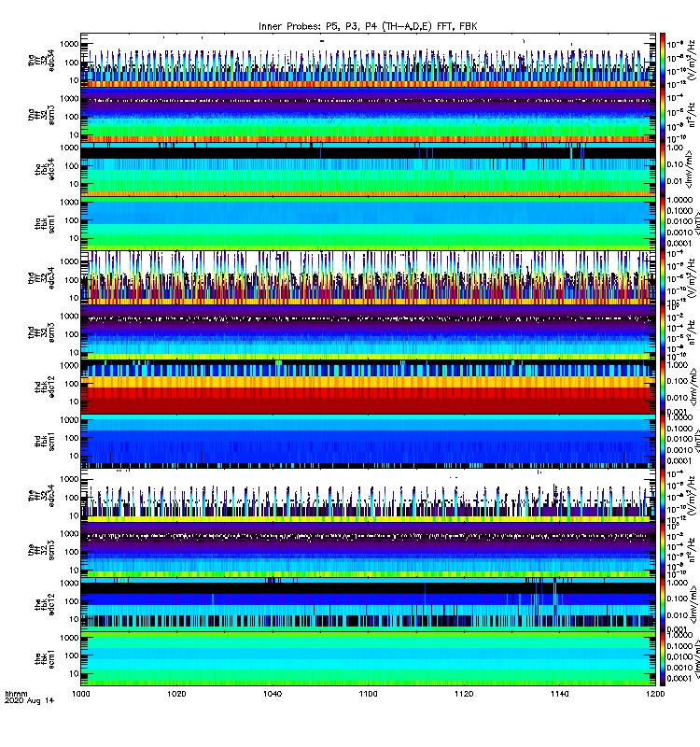700x747 pixels.
Task: Click inside the the fff edc34 spectrogram
Action: pyautogui.click(x=368, y=495)
